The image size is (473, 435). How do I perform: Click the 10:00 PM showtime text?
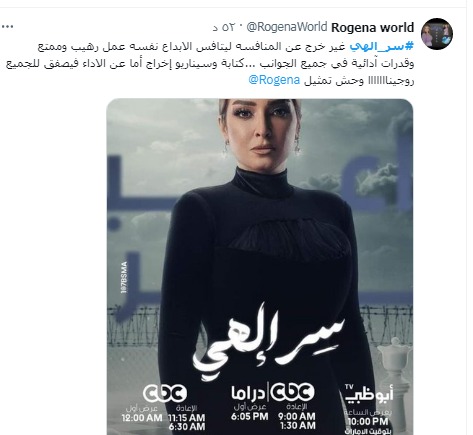point(367,421)
